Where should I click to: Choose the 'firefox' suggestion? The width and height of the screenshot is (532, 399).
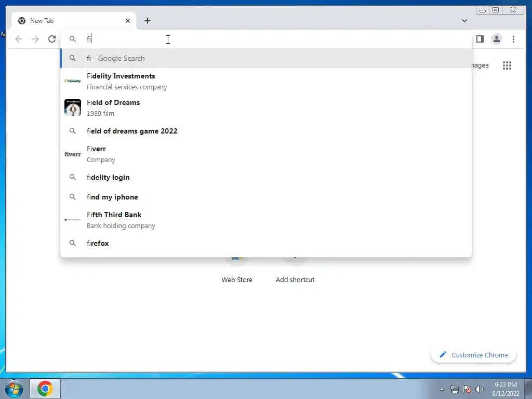tap(266, 243)
